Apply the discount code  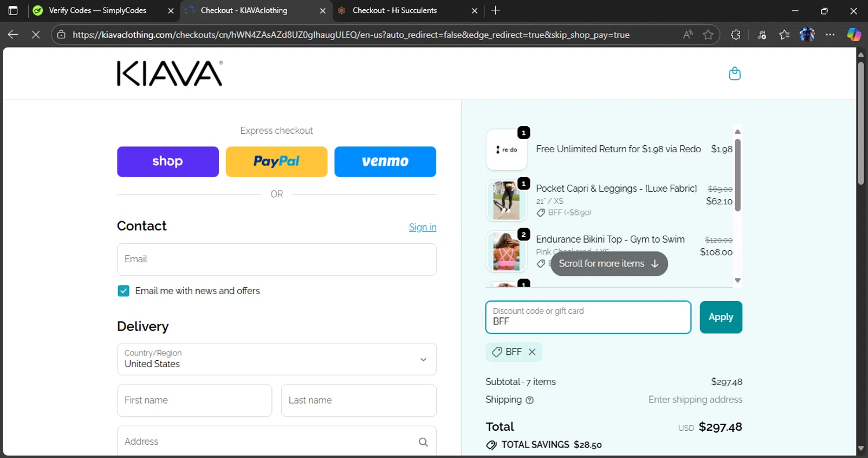click(721, 317)
